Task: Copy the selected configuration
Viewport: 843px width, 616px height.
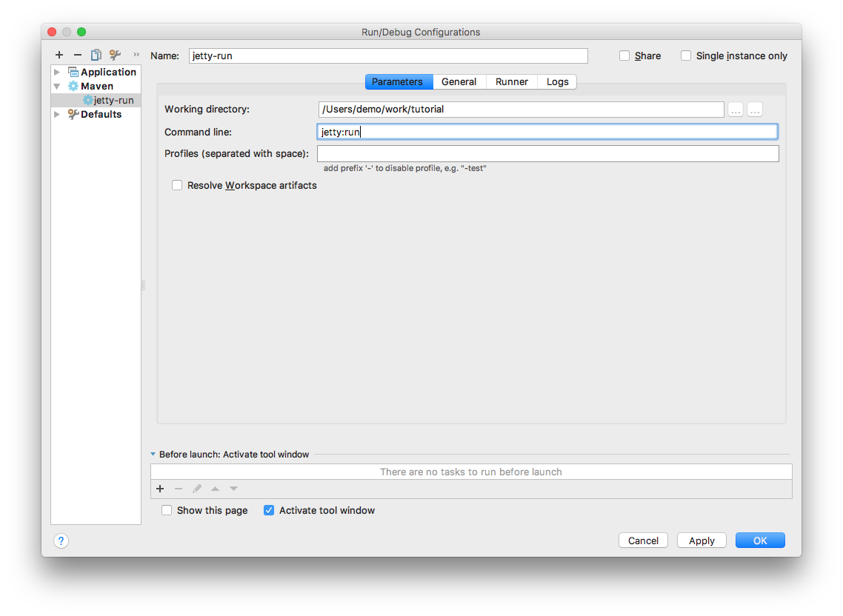Action: (96, 55)
